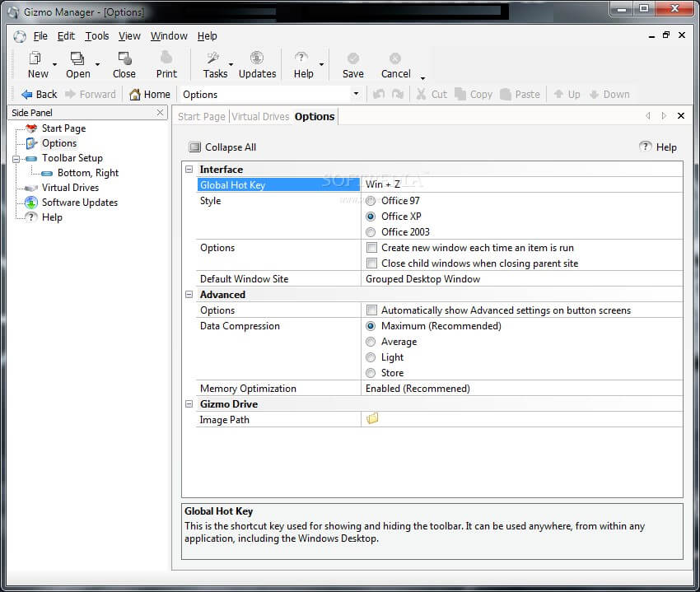Screen dimensions: 700x592
Task: Open the Help toolbar dropdown arrow
Action: tap(321, 64)
